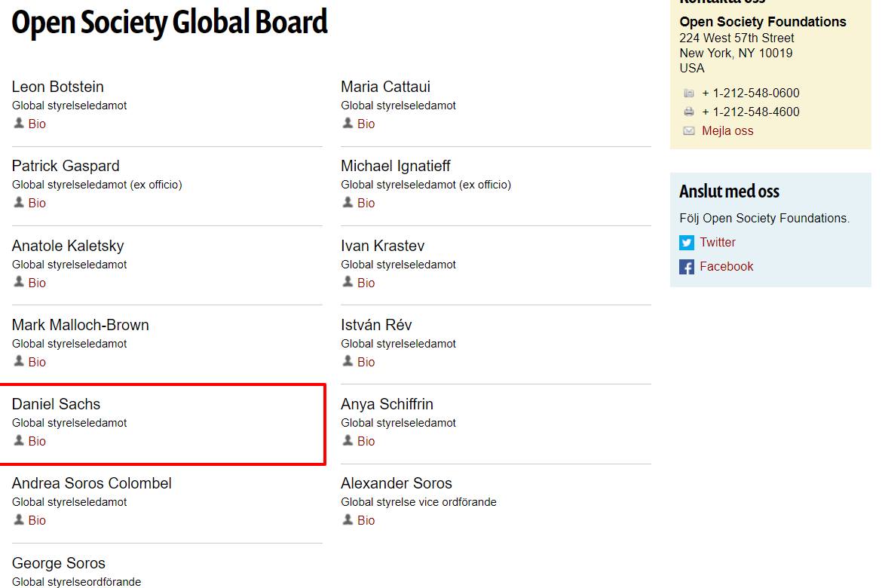The height and width of the screenshot is (588, 882).
Task: Click the person icon under Leon Botstein
Action: 19,123
